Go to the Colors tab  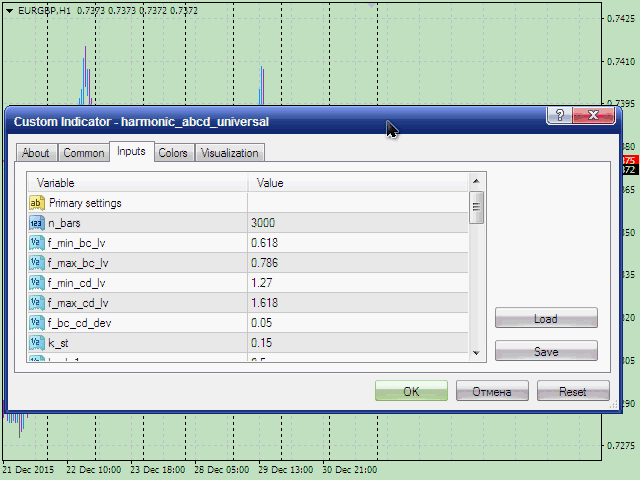173,153
